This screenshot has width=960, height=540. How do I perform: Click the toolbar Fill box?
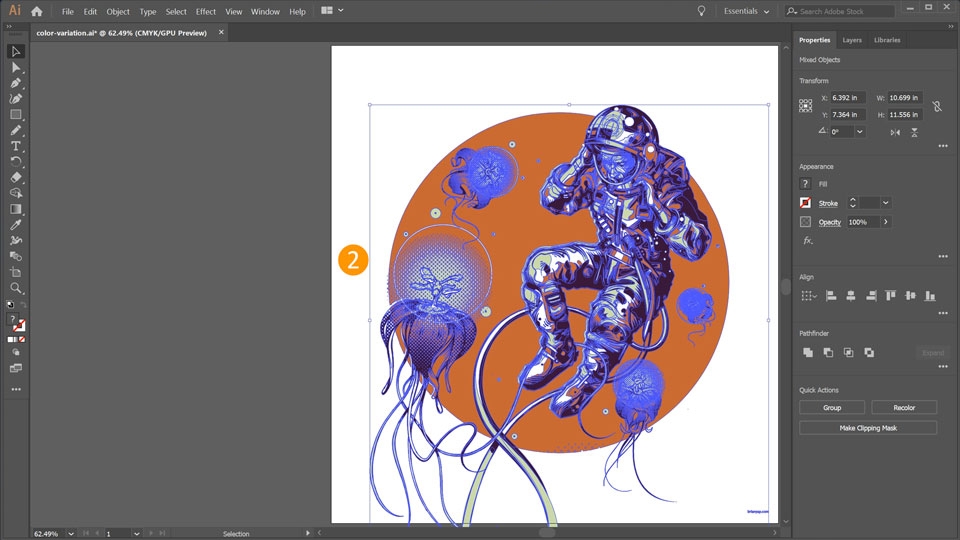pyautogui.click(x=12, y=320)
